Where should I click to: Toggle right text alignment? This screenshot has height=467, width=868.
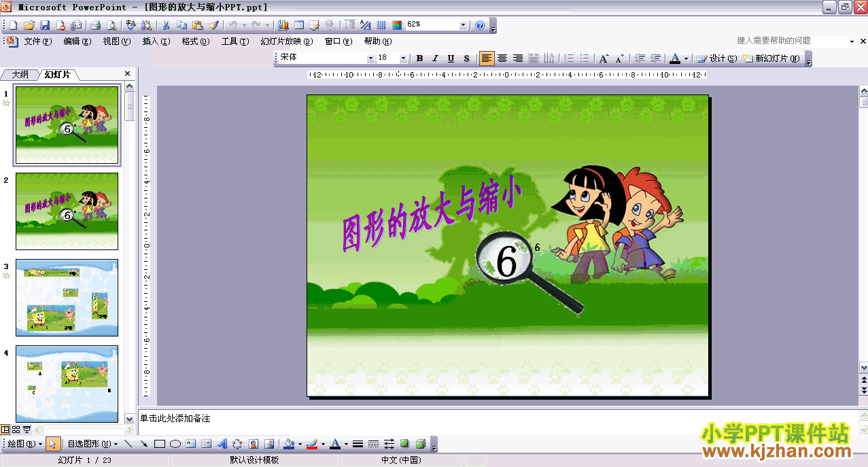(518, 58)
